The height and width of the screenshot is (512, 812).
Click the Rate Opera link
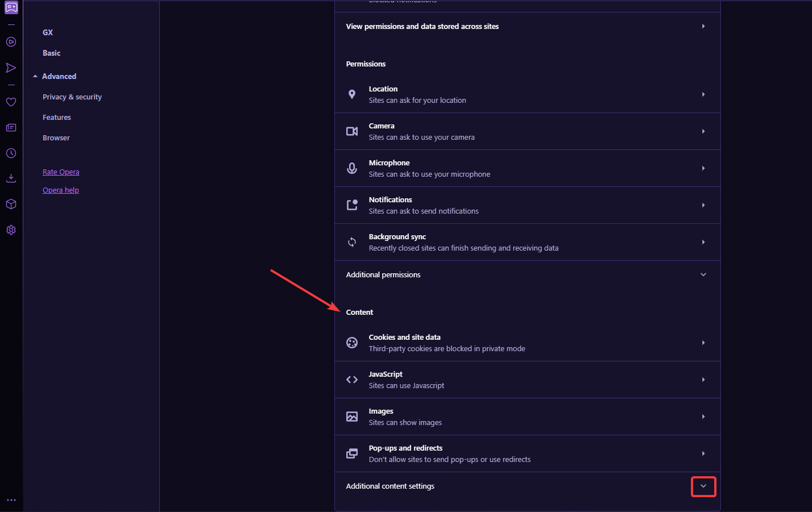(x=61, y=172)
